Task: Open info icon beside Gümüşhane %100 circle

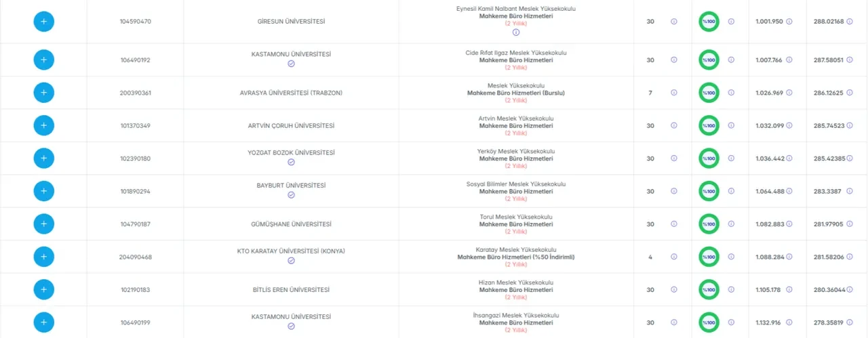Action: pyautogui.click(x=731, y=224)
